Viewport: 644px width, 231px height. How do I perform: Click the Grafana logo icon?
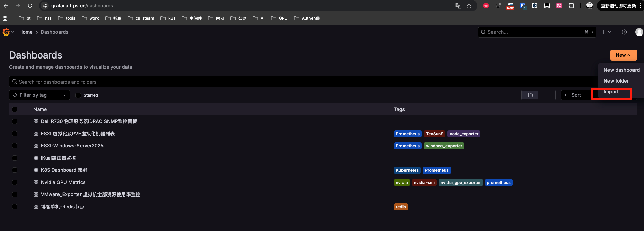[6, 32]
